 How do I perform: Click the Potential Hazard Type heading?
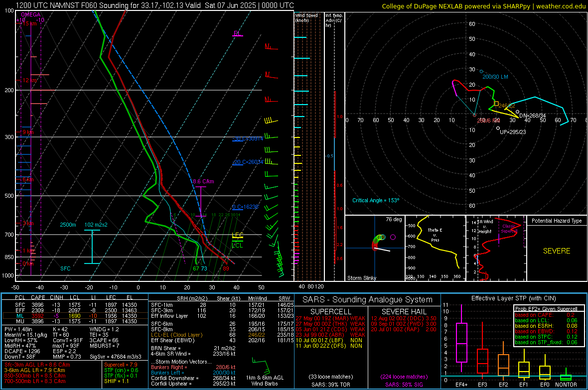click(557, 221)
